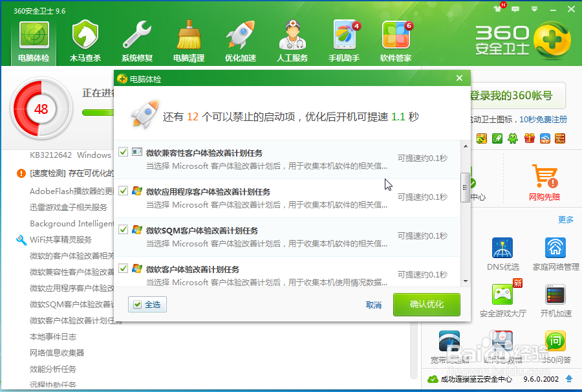Click 登录我的360帐号 button
The image size is (582, 392).
tap(517, 95)
